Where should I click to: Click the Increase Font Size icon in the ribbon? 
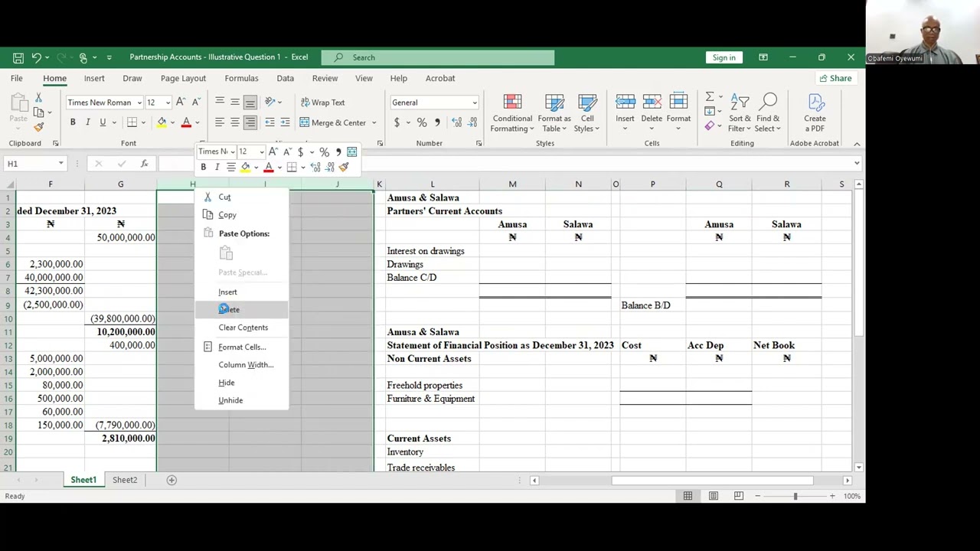coord(181,103)
